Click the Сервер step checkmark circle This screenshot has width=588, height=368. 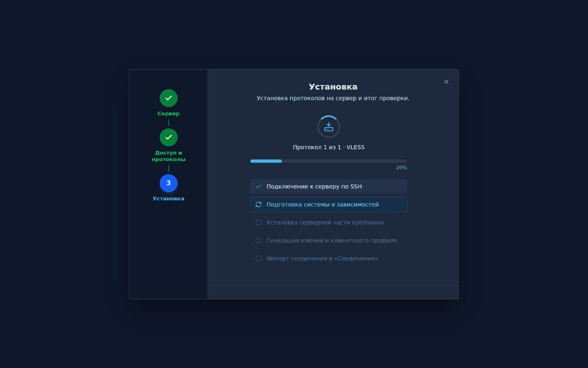[x=169, y=98]
